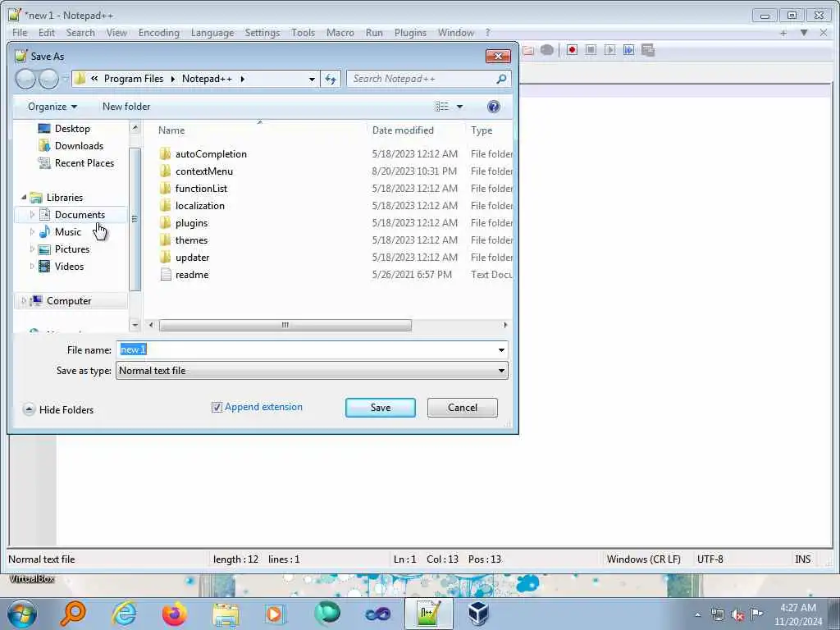Click the Start Recording macro icon
The width and height of the screenshot is (840, 630).
(572, 50)
